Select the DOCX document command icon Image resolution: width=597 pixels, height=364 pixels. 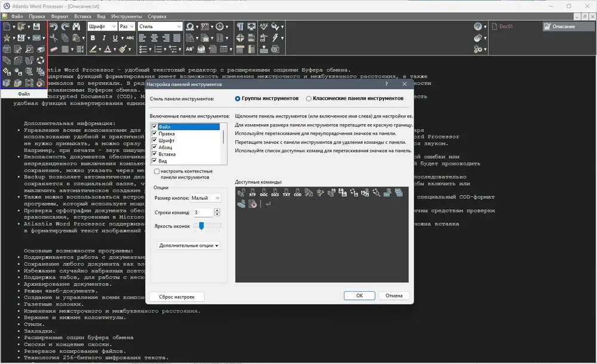tap(275, 193)
